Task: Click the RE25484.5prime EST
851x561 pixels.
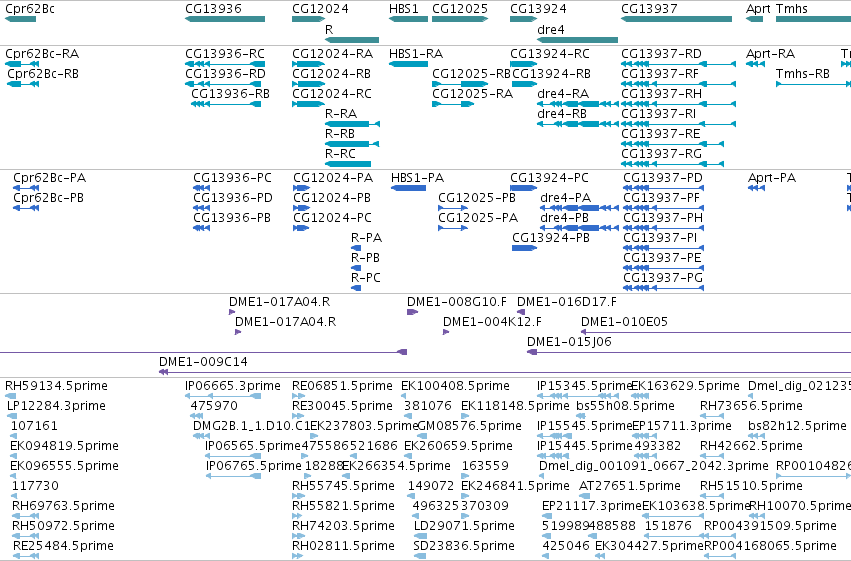Action: (x=63, y=546)
